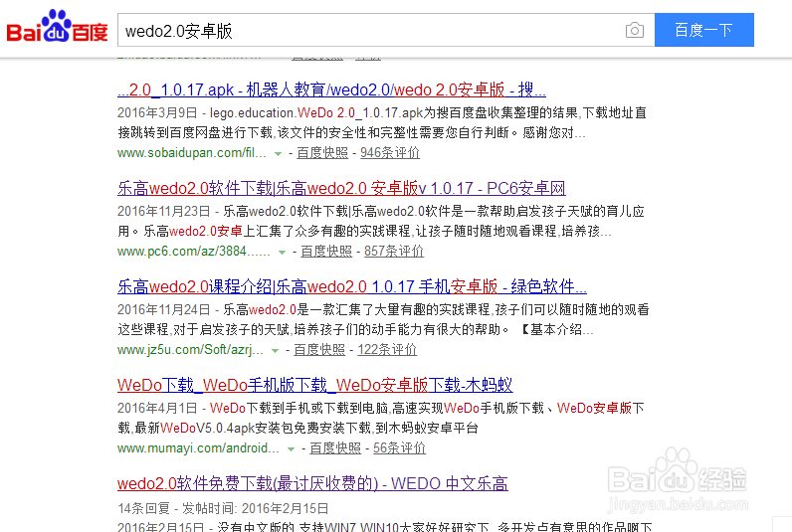This screenshot has height=532, width=792.
Task: Expand dropdown arrow next to www.sobaidupan.com
Action: [x=278, y=153]
